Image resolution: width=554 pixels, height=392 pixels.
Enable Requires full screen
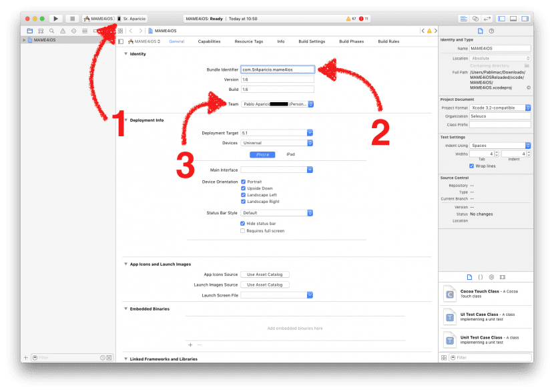(243, 231)
